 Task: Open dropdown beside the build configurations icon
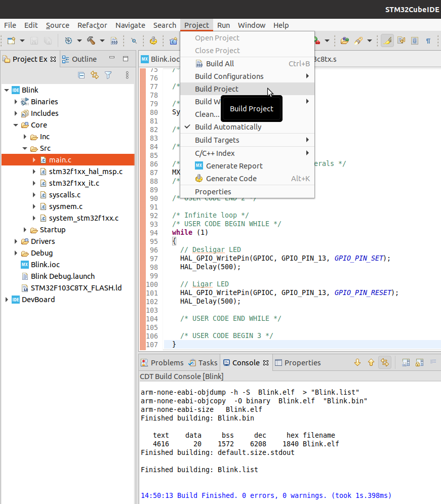(79, 41)
